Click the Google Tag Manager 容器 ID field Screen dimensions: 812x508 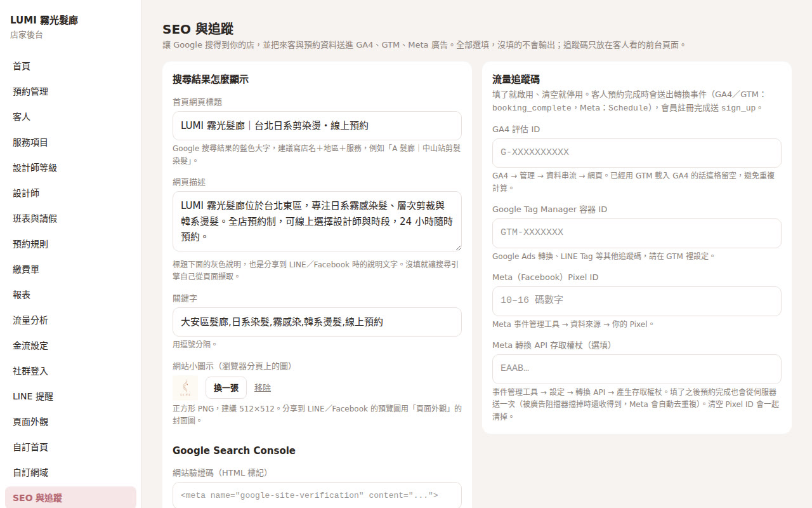click(x=637, y=233)
